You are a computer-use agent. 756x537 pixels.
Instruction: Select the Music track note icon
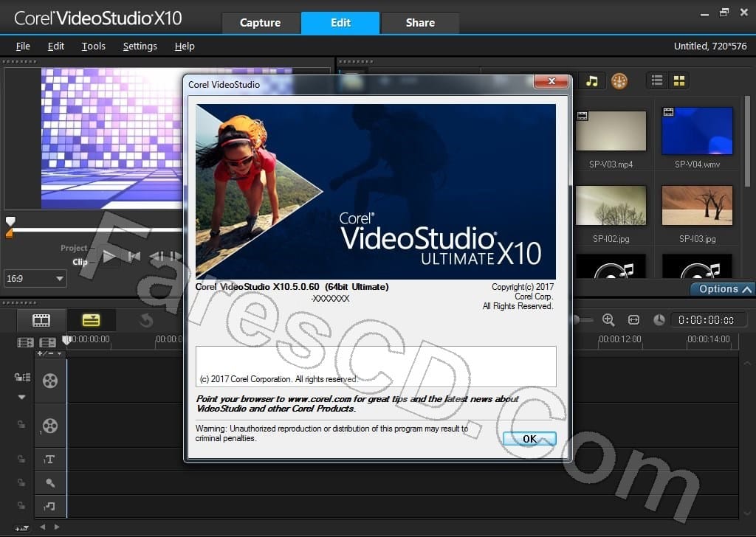click(x=49, y=506)
